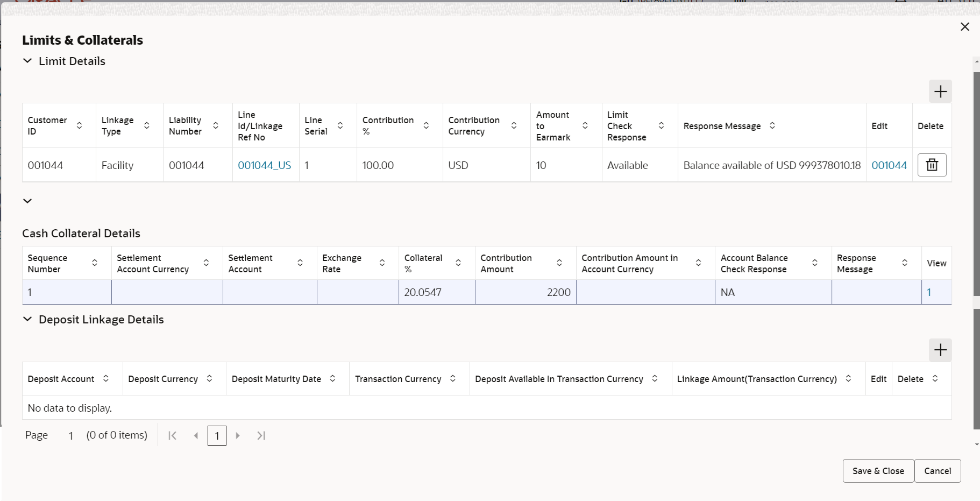Click the Limits & Collaterals heading

coord(82,40)
